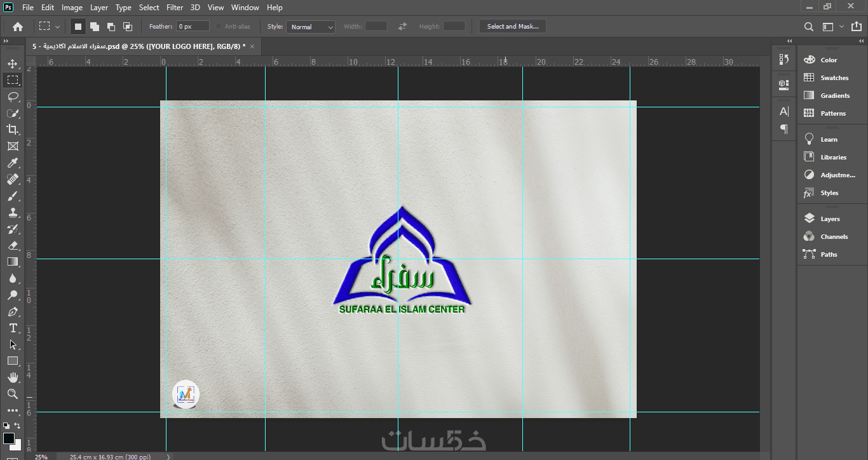The width and height of the screenshot is (868, 460).
Task: Click the Share image icon
Action: point(857,27)
